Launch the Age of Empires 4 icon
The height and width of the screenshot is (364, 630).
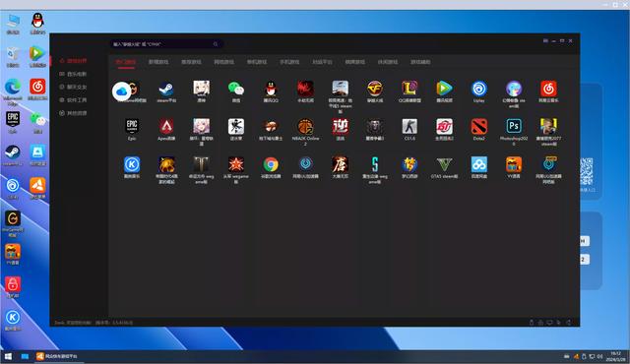[166, 164]
